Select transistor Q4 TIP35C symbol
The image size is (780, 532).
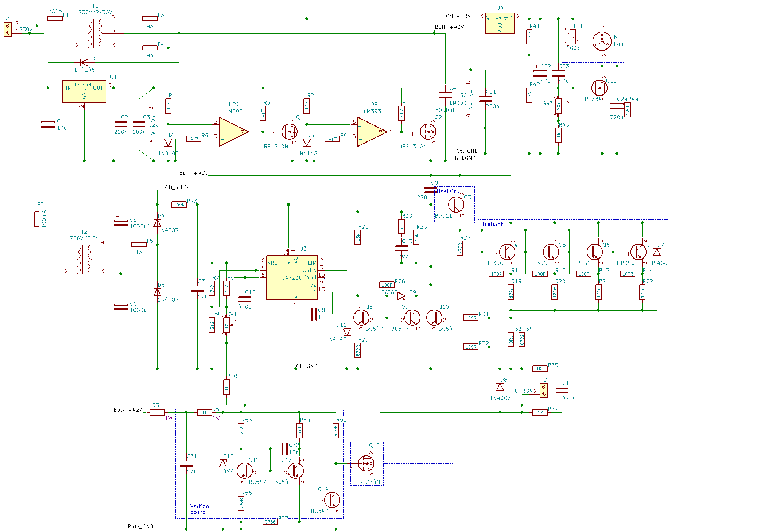507,252
